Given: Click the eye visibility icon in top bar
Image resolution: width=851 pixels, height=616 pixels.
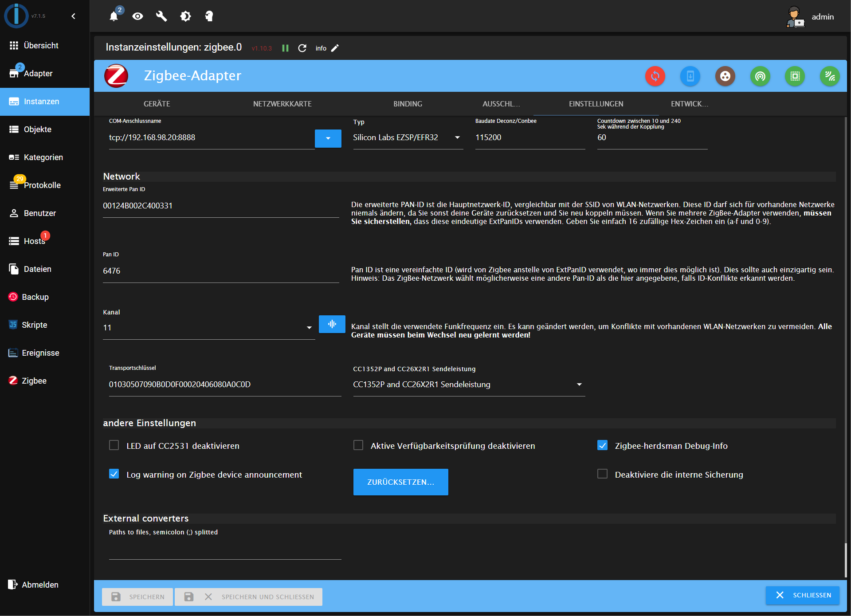Looking at the screenshot, I should coord(138,16).
